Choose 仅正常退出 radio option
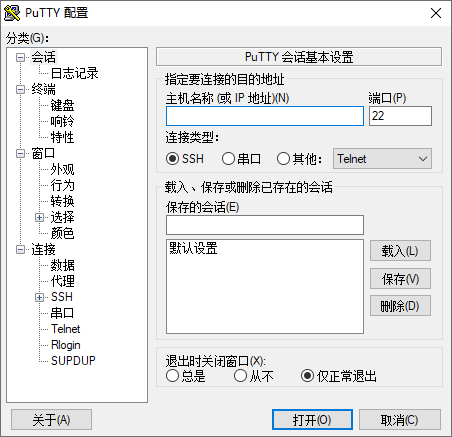The image size is (452, 437). tap(307, 376)
